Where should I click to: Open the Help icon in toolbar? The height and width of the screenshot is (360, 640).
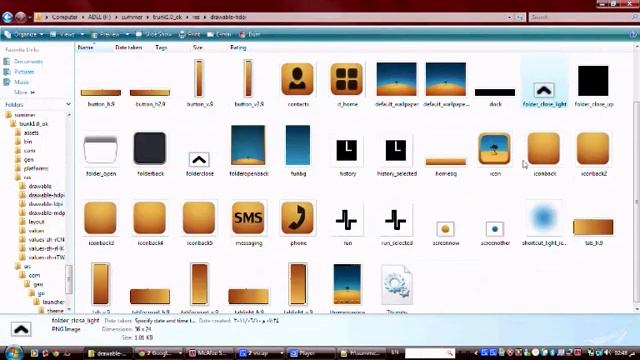coord(633,35)
